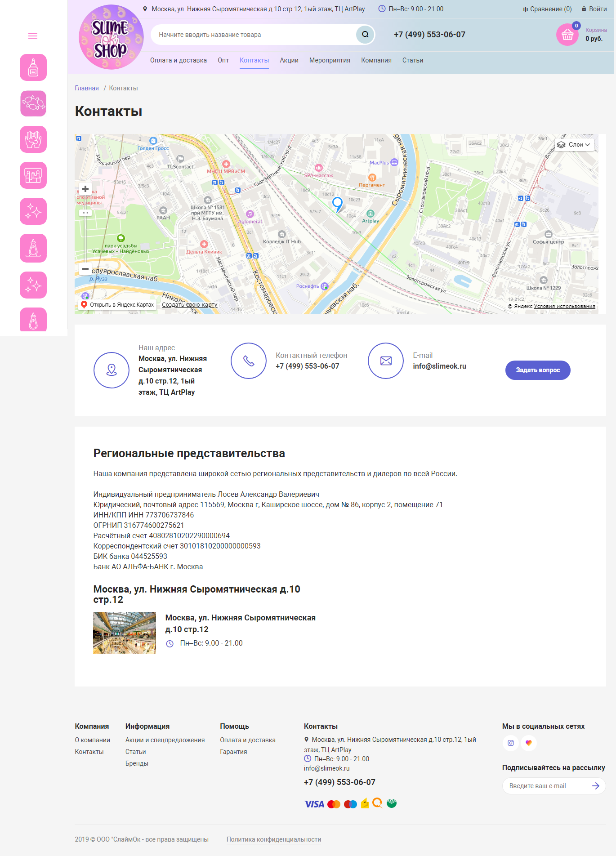Click the header phone number +7 (499) 553-06-07
The image size is (616, 856).
(x=429, y=35)
